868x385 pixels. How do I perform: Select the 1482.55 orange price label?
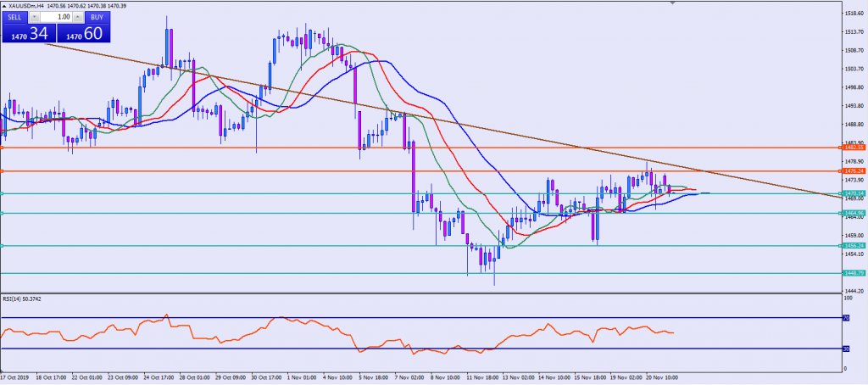(853, 148)
